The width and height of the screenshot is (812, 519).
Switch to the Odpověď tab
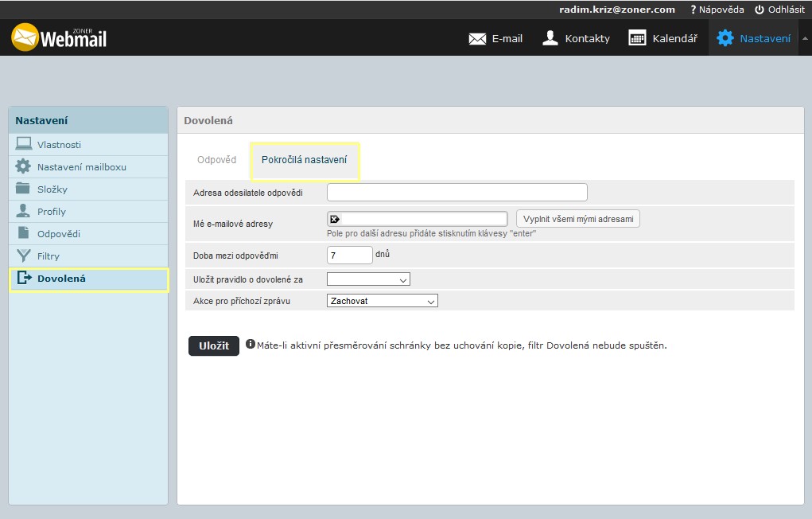[216, 160]
